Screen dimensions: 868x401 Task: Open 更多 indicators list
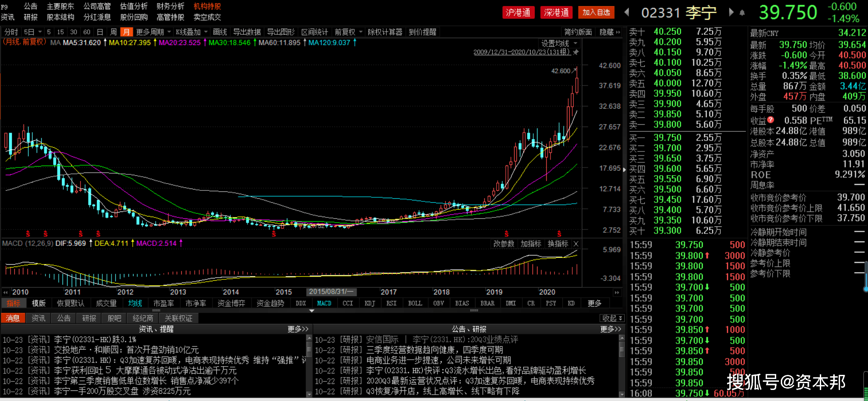[x=594, y=303]
